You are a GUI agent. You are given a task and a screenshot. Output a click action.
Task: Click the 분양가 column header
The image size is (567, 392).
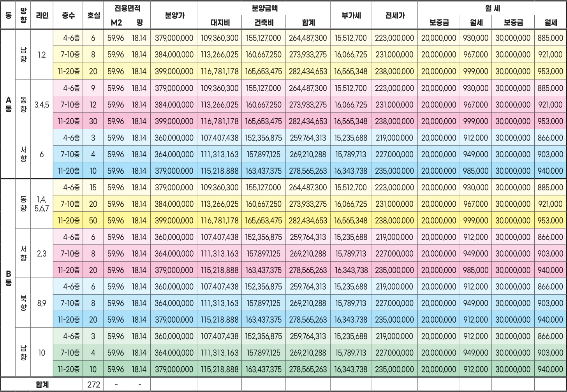click(174, 15)
